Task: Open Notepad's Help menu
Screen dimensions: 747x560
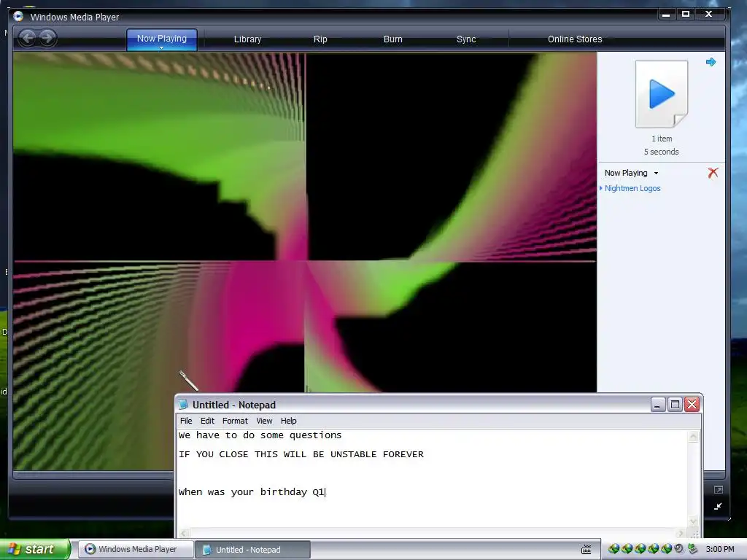Action: (x=288, y=421)
